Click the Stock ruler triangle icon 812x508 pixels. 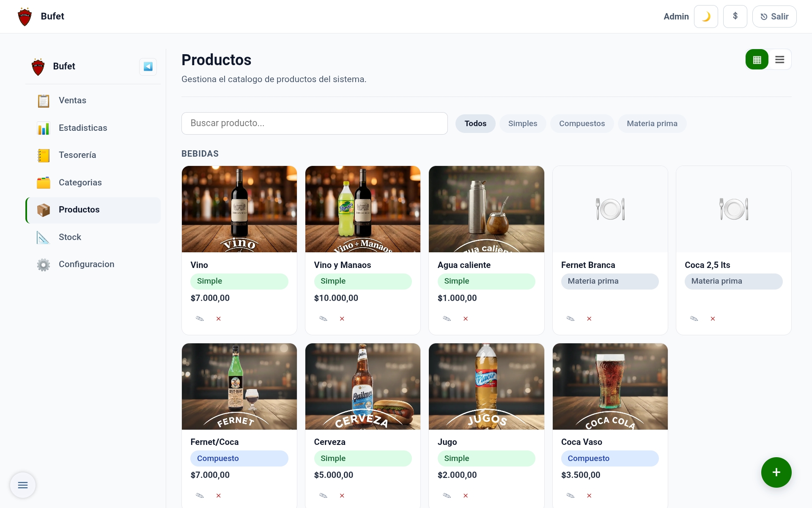click(43, 237)
